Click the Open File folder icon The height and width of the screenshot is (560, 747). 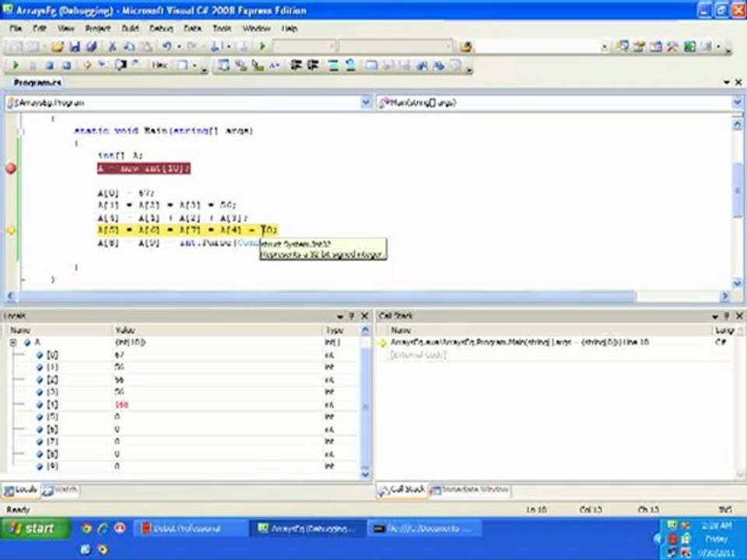tap(58, 47)
